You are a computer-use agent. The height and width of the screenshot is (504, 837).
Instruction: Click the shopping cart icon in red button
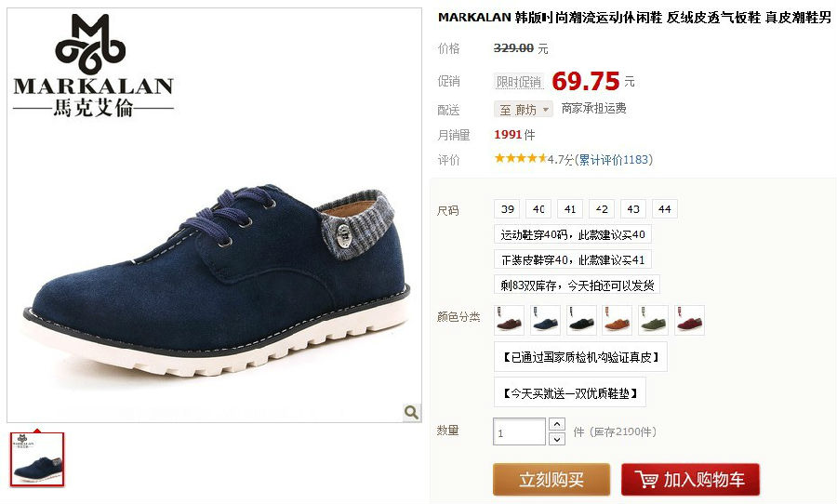(x=646, y=480)
